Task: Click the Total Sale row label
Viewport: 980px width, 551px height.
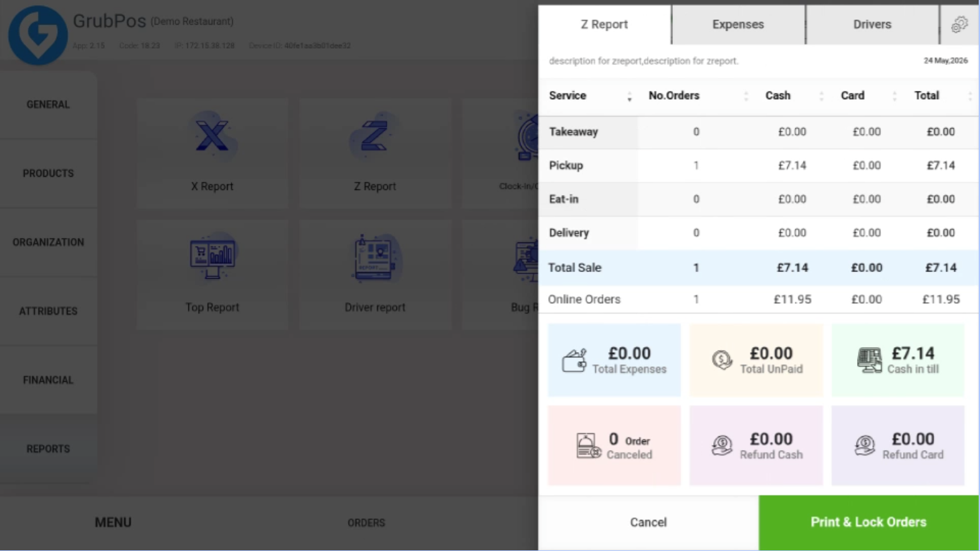Action: tap(575, 268)
